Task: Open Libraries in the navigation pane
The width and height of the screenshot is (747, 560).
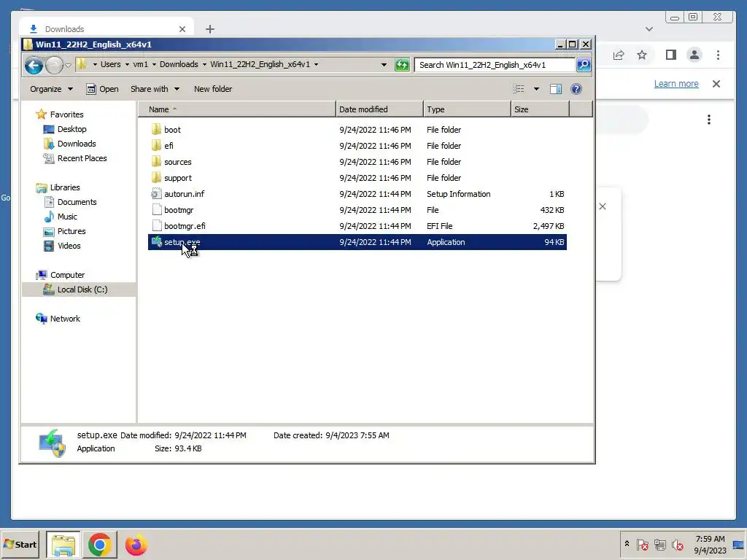Action: point(58,187)
